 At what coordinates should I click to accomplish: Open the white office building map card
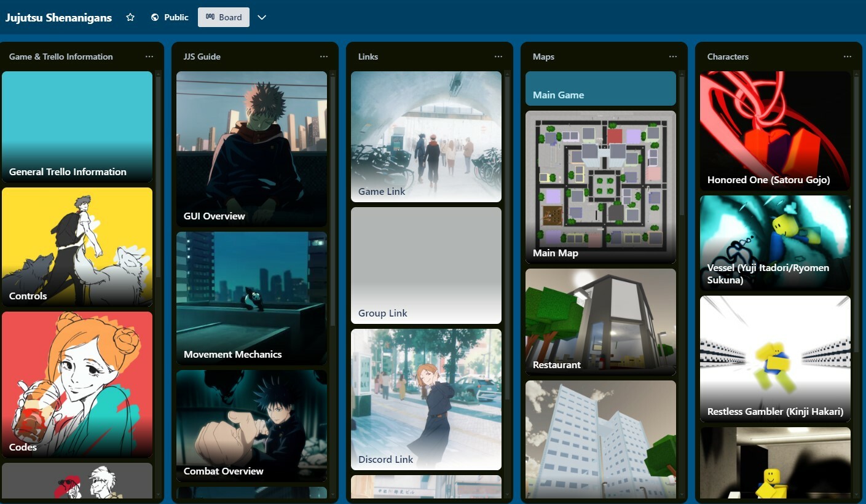(600, 439)
